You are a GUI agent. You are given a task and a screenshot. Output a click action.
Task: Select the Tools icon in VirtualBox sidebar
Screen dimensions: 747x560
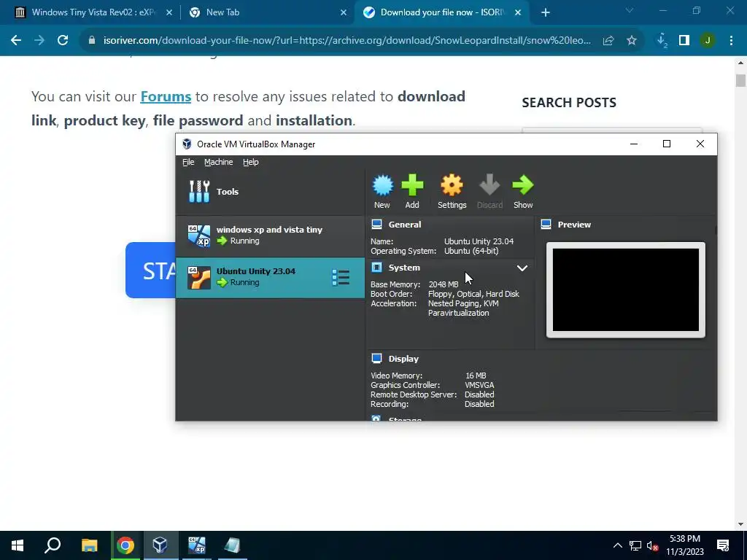[199, 192]
